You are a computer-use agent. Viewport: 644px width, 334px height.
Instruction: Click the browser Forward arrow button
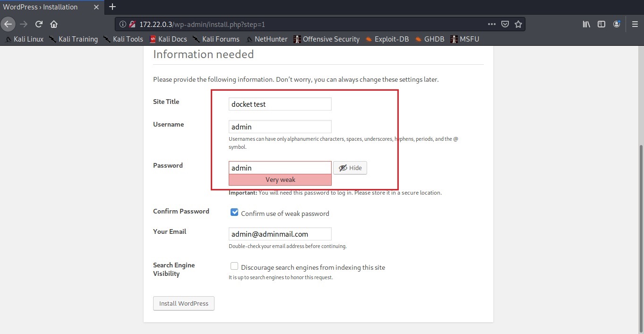click(24, 24)
